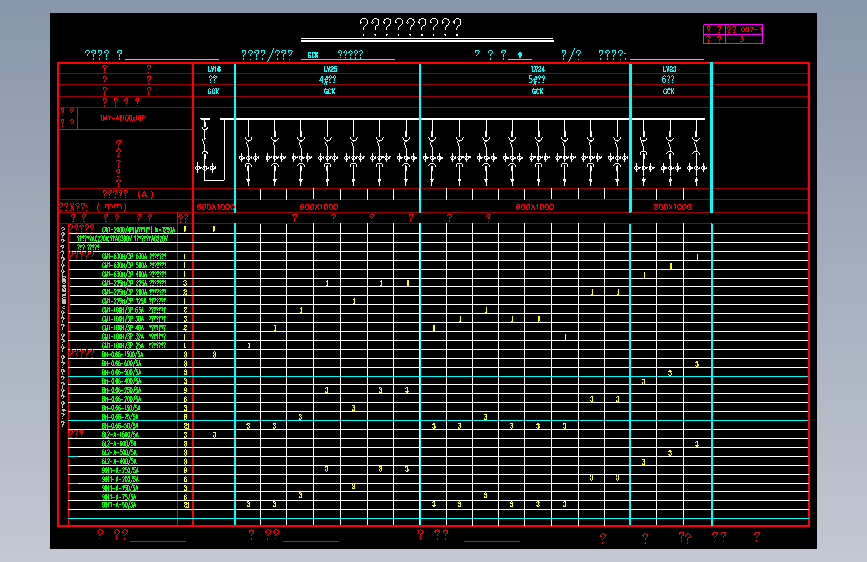Select the LV24 cabinet label
Screen dimensions: 867x562
click(x=537, y=69)
